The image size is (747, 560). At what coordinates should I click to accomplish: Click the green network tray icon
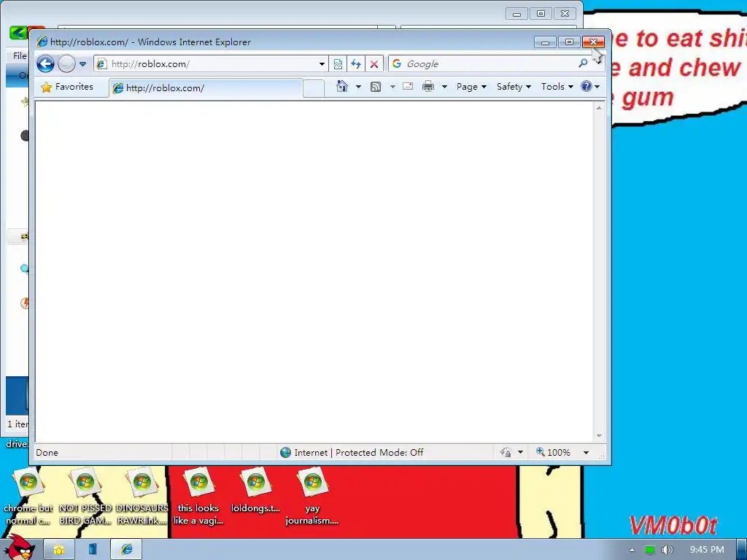pyautogui.click(x=650, y=550)
